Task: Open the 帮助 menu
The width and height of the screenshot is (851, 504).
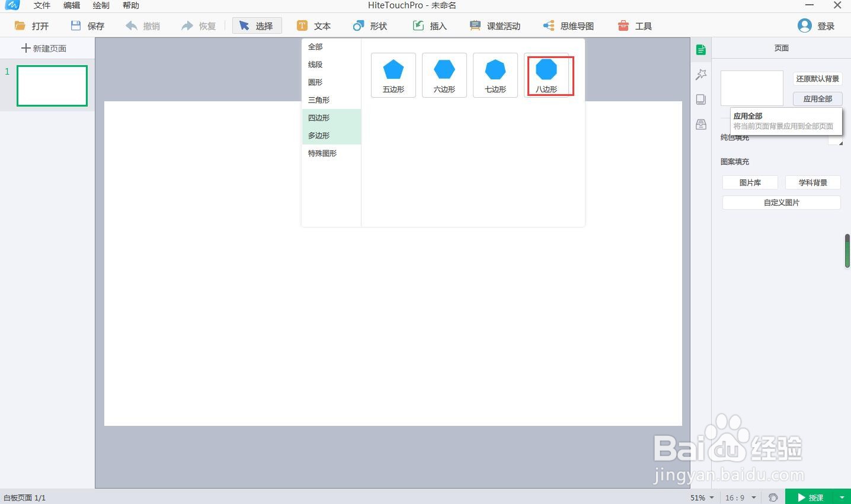Action: pos(130,5)
